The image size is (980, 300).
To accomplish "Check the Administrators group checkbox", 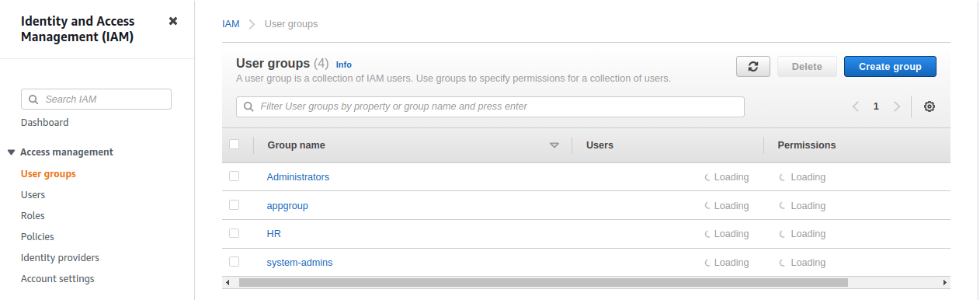I will click(x=235, y=176).
